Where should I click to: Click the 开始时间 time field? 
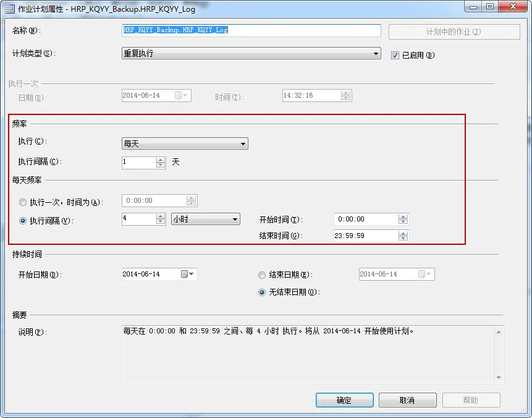pos(366,219)
